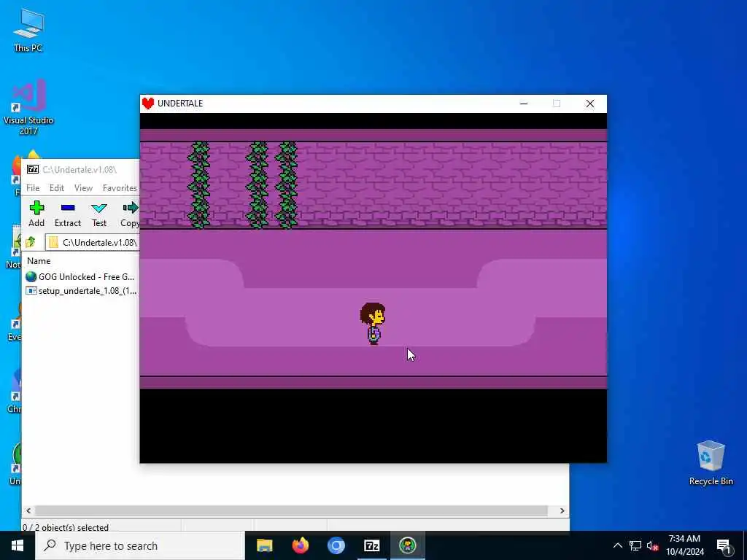The width and height of the screenshot is (747, 560).
Task: Click the muted volume tray icon
Action: 652,545
